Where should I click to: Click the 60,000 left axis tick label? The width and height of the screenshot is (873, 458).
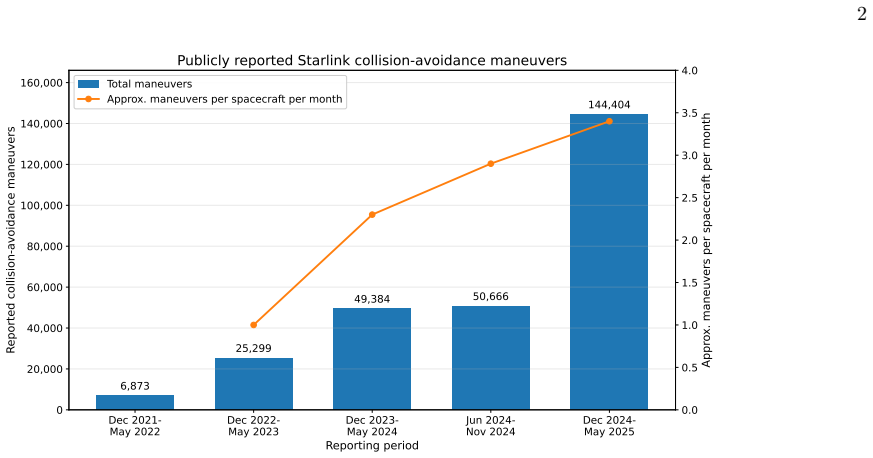tap(45, 287)
